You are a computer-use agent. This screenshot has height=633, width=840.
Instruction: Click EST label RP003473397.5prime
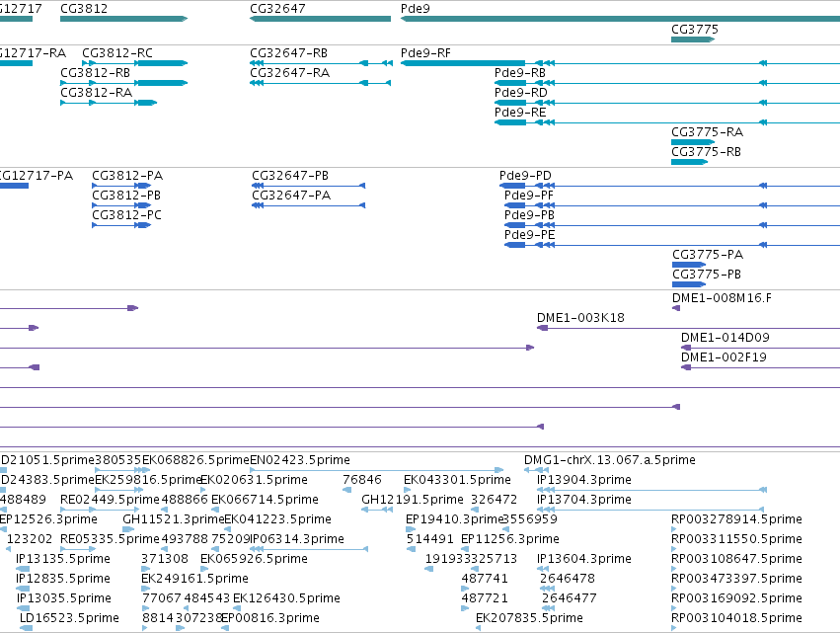pos(736,579)
